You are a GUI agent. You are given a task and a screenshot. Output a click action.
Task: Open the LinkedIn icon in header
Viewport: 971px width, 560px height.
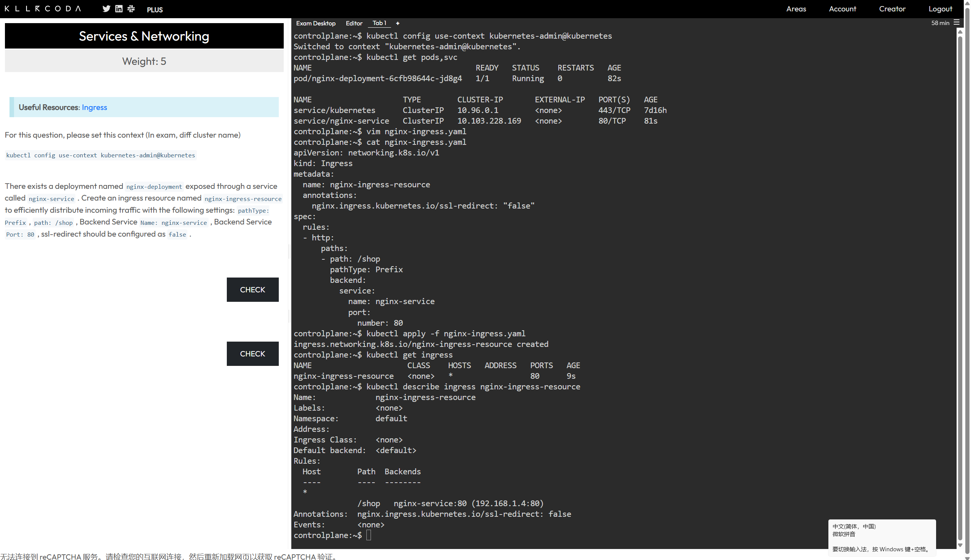[x=119, y=9]
